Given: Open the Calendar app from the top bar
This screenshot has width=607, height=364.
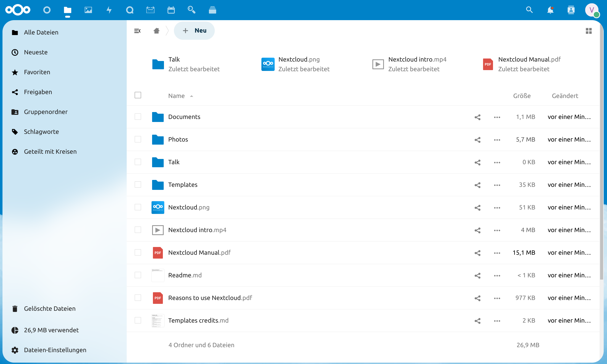Looking at the screenshot, I should [171, 10].
